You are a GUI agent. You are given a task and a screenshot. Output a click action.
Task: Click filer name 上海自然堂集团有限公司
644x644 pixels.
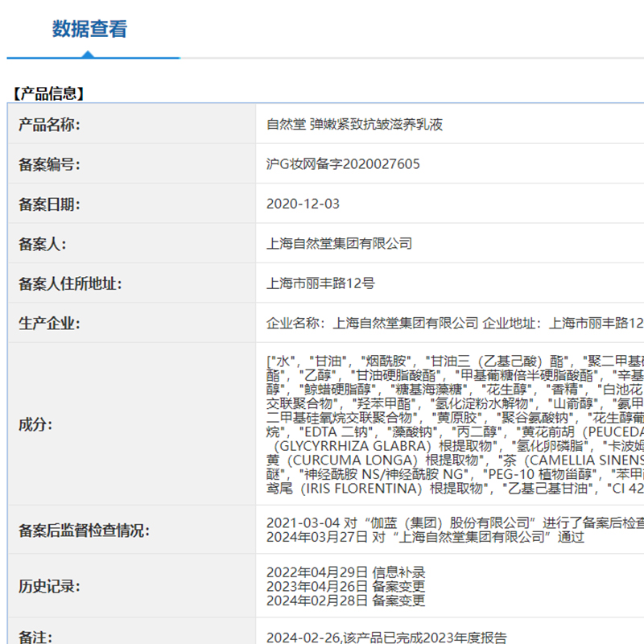tap(339, 243)
